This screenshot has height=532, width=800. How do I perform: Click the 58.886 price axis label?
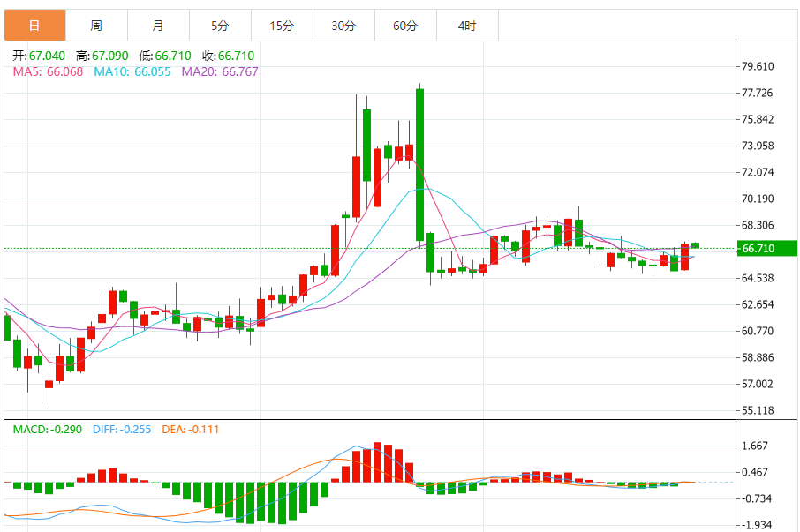(x=758, y=357)
